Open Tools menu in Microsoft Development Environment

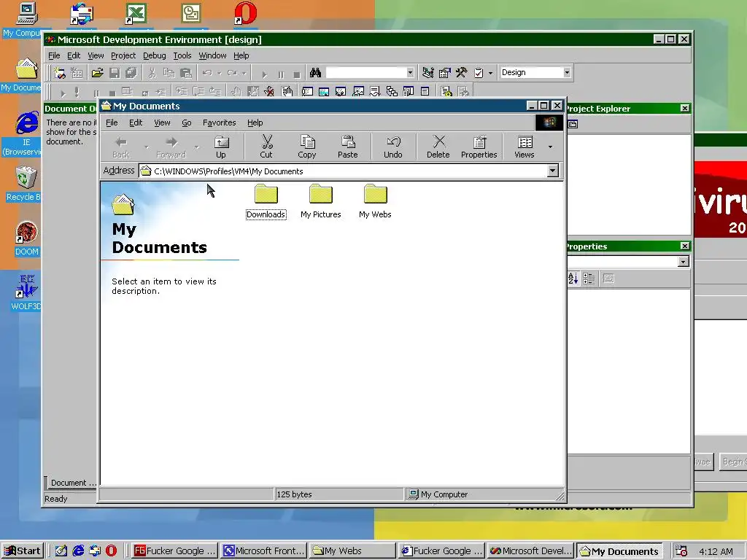[x=182, y=55]
